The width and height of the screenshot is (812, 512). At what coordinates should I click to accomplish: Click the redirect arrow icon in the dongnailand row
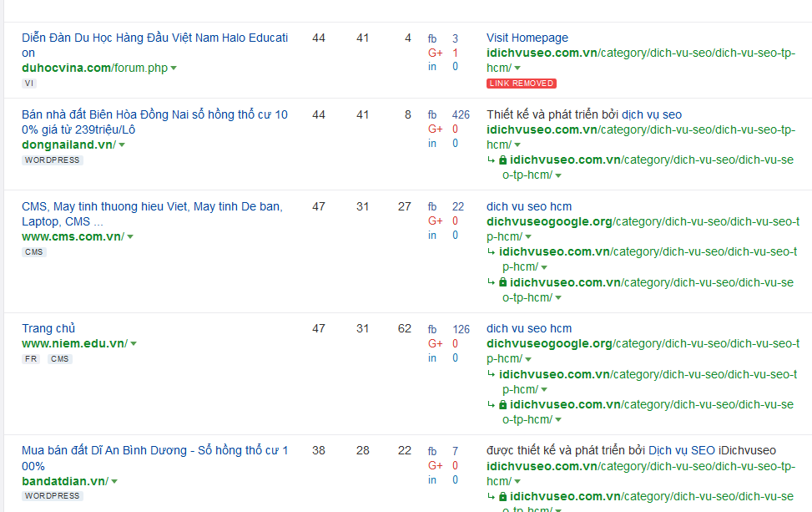click(x=491, y=160)
